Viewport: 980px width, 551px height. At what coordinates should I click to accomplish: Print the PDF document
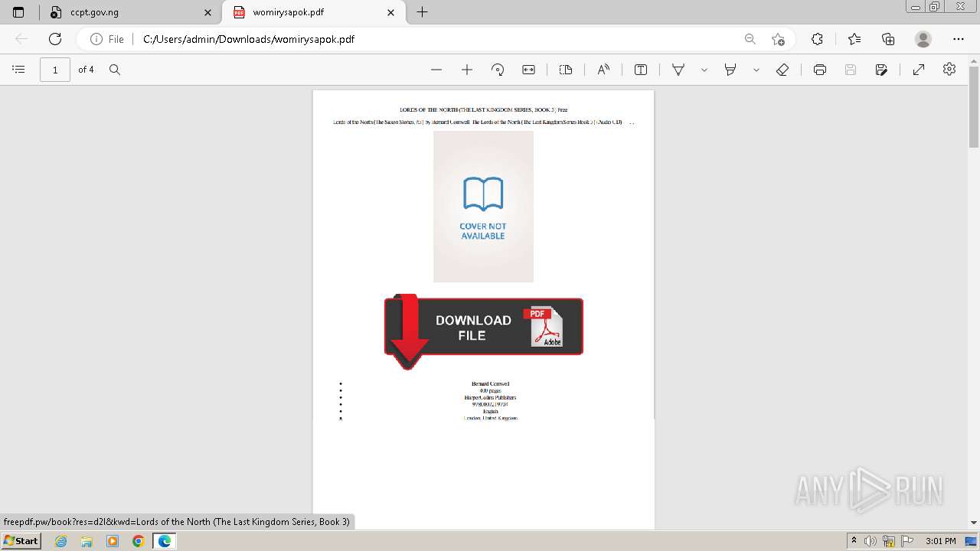tap(820, 70)
